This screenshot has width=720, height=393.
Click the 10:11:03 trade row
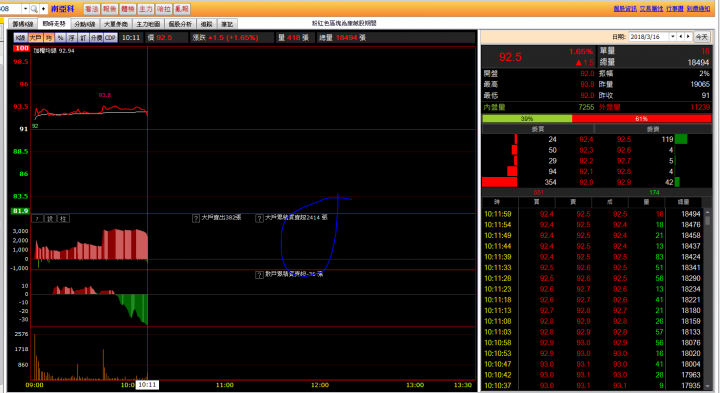tap(592, 332)
